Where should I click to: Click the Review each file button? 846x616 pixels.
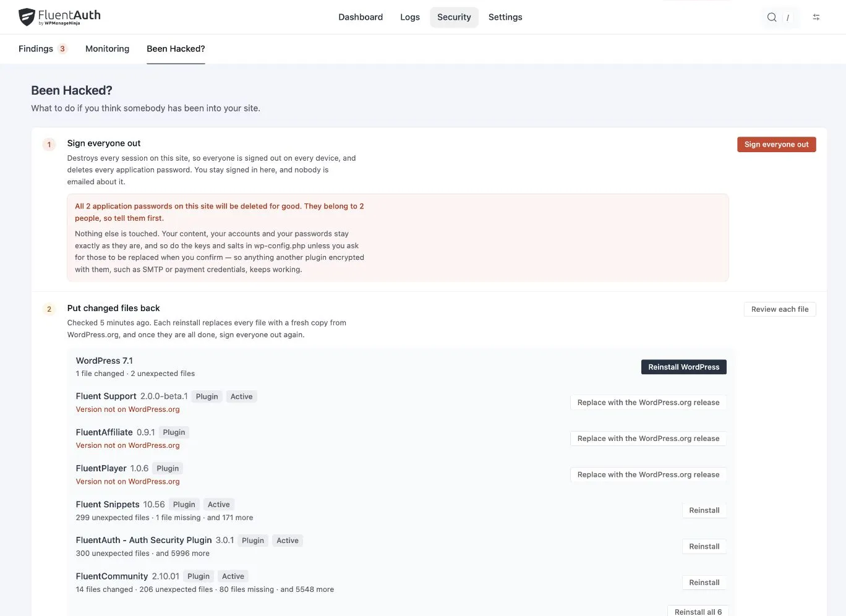pos(780,309)
